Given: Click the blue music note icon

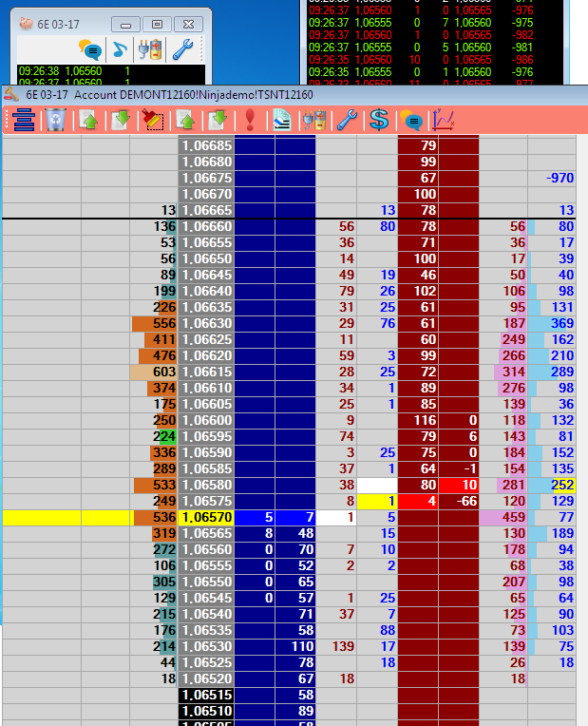Looking at the screenshot, I should point(120,49).
